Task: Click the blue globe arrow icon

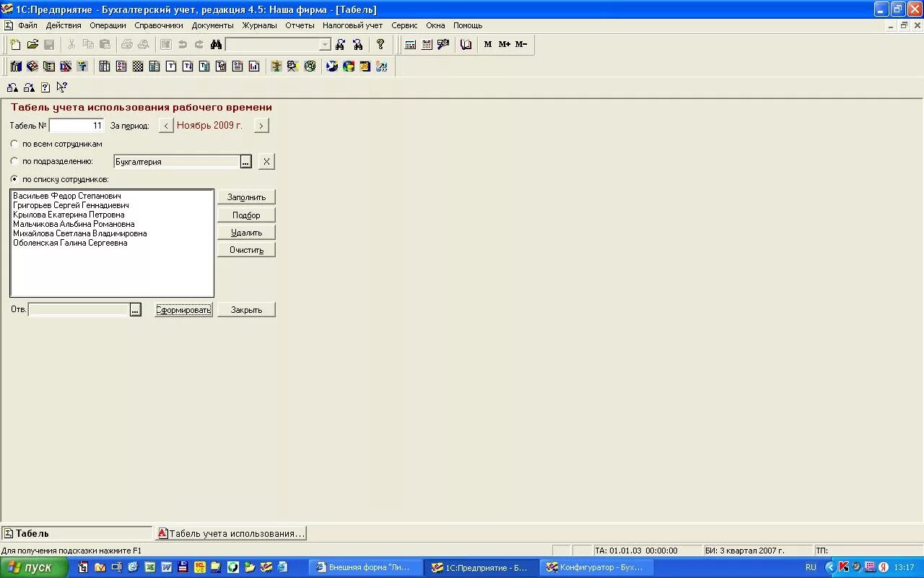Action: [x=332, y=66]
